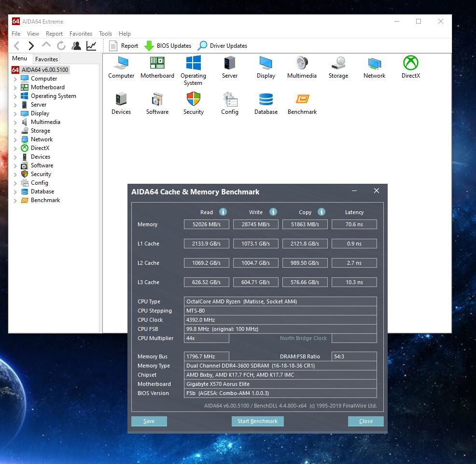The width and height of the screenshot is (476, 464).
Task: Switch to the Favorites tab in sidebar
Action: coord(46,59)
